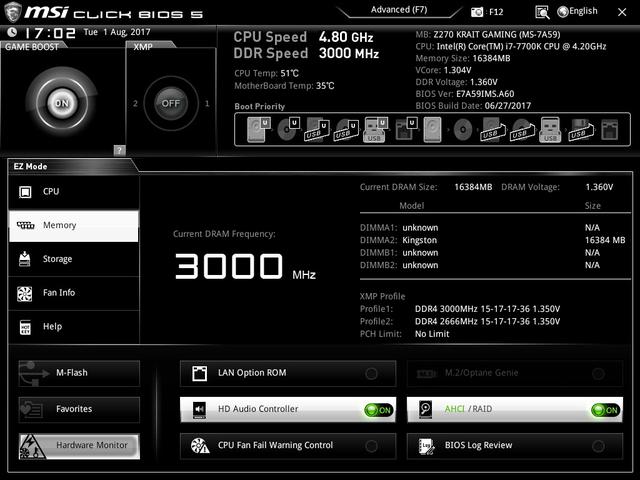Open the question mark help icon under Game Boost
The image size is (640, 480).
[119, 150]
